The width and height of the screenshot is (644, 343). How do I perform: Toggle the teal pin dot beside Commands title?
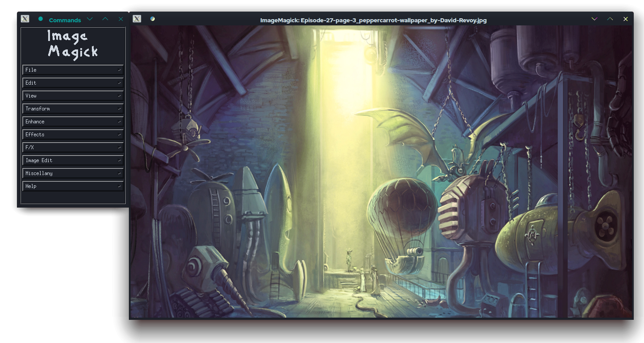41,19
